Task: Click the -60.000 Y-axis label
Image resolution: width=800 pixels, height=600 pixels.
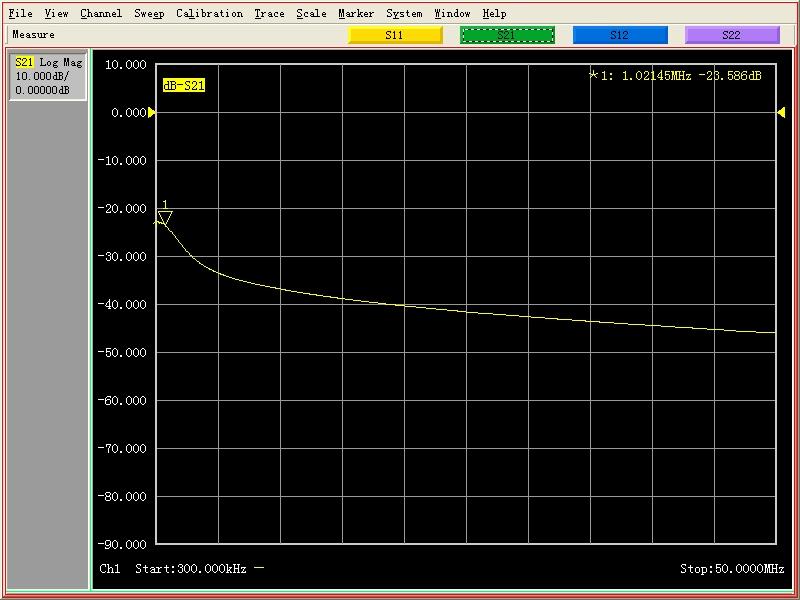Action: pos(122,401)
